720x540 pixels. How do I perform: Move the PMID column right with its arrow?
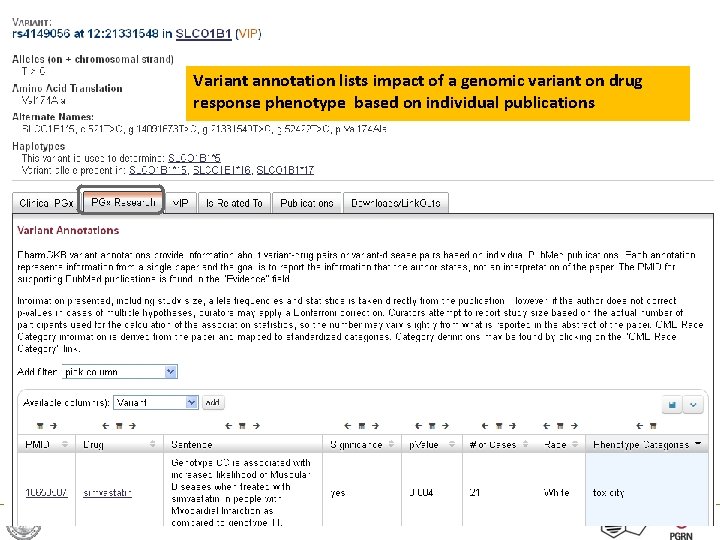click(x=54, y=426)
